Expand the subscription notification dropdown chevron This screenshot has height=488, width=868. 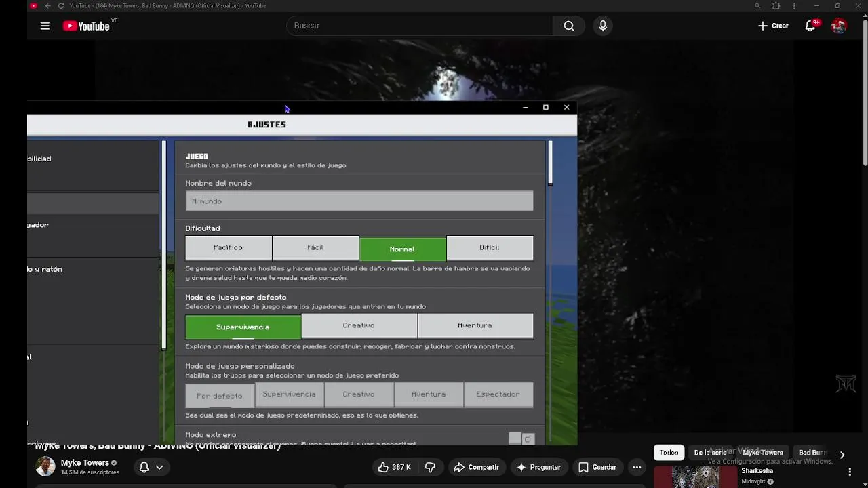point(159,467)
